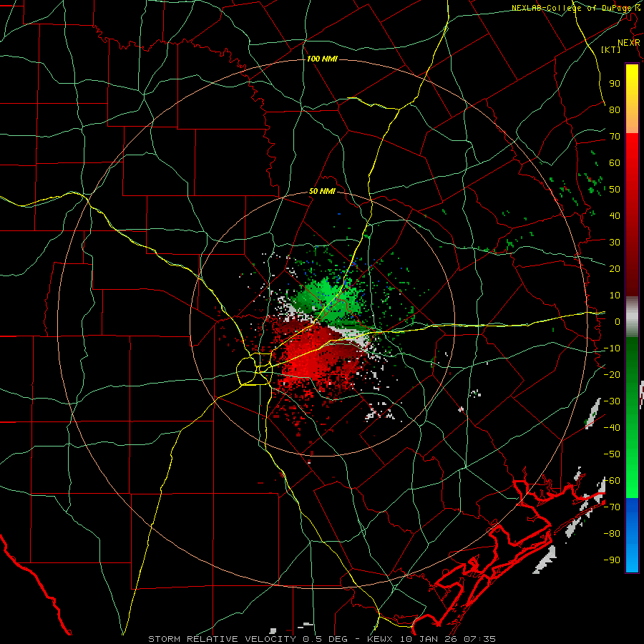Screen dimensions: 644x644
Task: Click the "-40" value on velocity scale
Action: 612,428
